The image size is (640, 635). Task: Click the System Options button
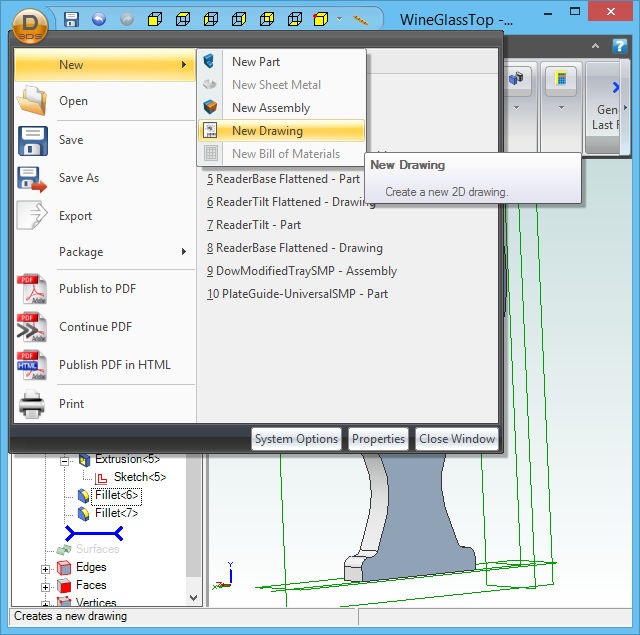(x=296, y=439)
